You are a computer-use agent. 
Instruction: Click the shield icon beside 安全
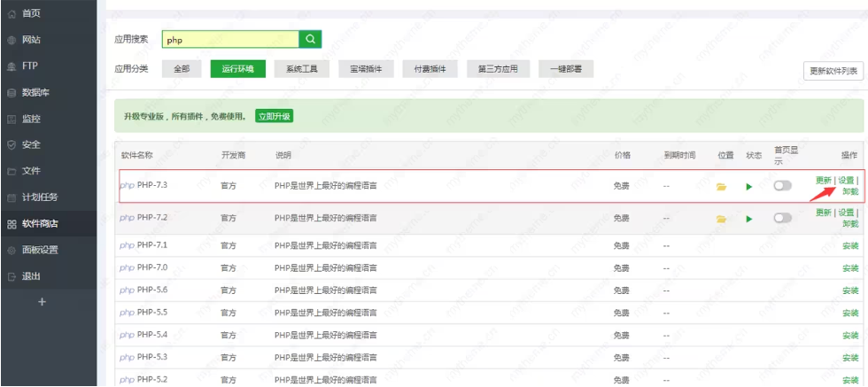click(x=12, y=145)
